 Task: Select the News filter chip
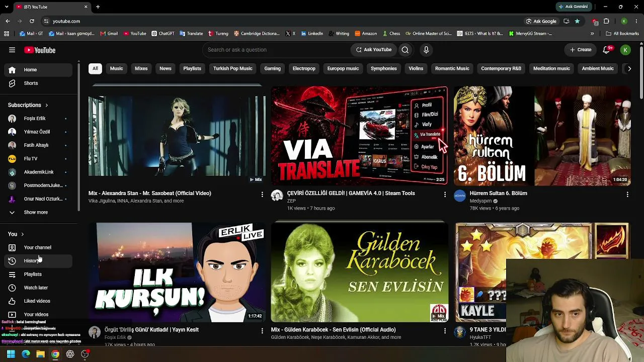click(166, 68)
